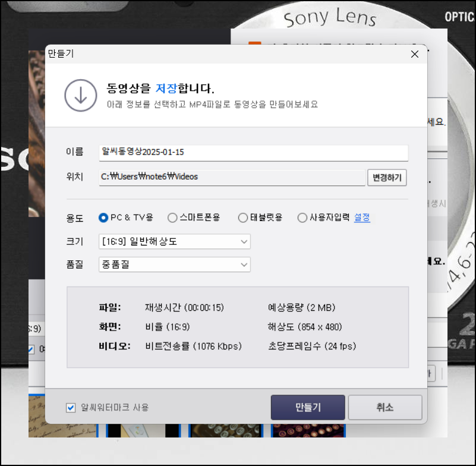Image resolution: width=476 pixels, height=466 pixels.
Task: Click the 초당프레임수 (24 fps) text
Action: coord(312,347)
